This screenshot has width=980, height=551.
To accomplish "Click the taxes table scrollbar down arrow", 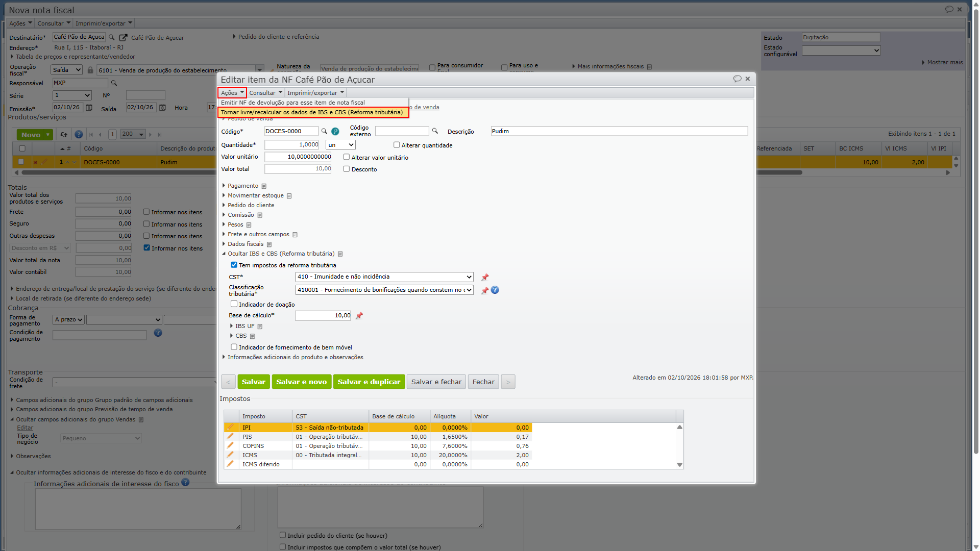I will point(680,465).
